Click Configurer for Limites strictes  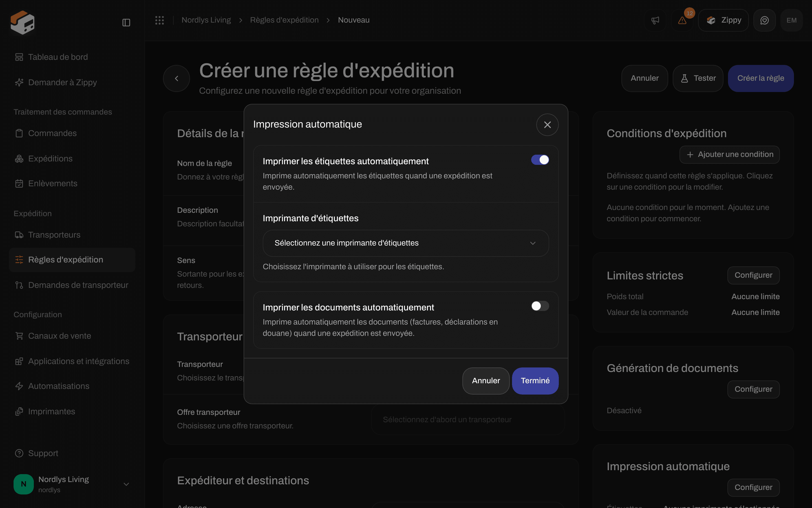coord(753,275)
